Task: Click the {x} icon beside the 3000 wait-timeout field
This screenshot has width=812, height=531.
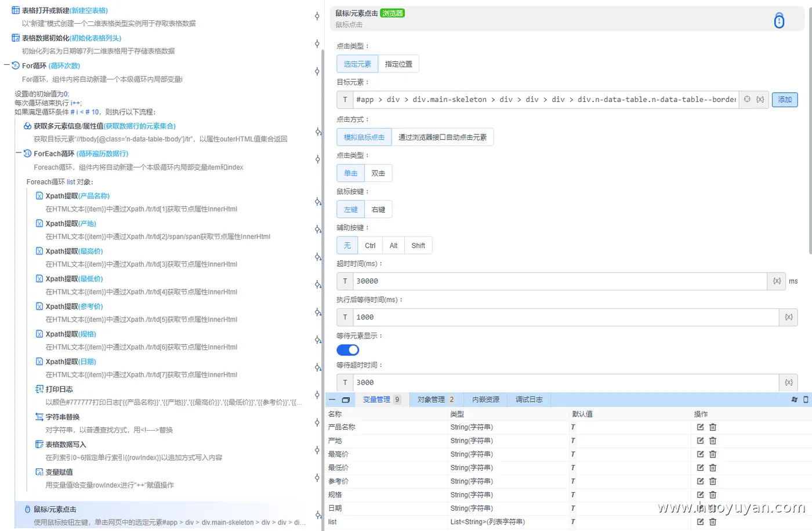Action: [789, 383]
